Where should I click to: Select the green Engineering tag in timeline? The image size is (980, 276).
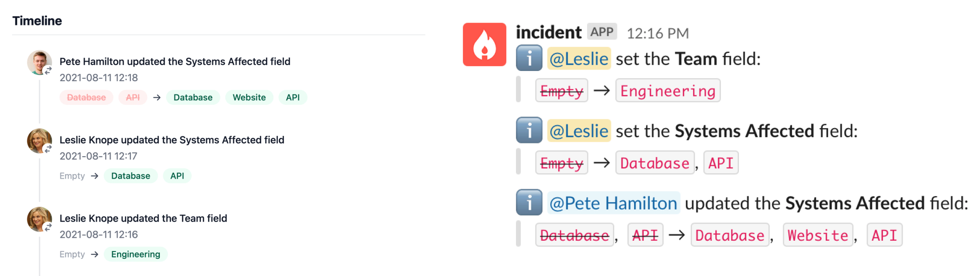[x=136, y=254]
